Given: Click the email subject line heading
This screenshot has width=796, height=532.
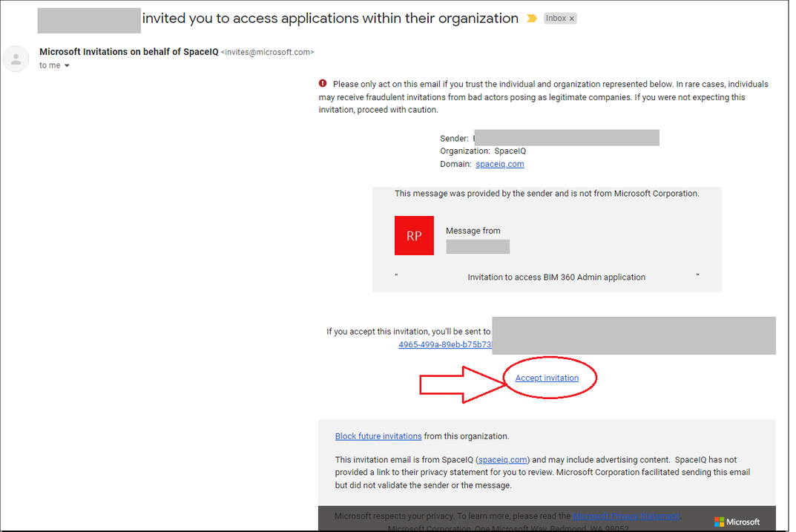Looking at the screenshot, I should pos(330,19).
